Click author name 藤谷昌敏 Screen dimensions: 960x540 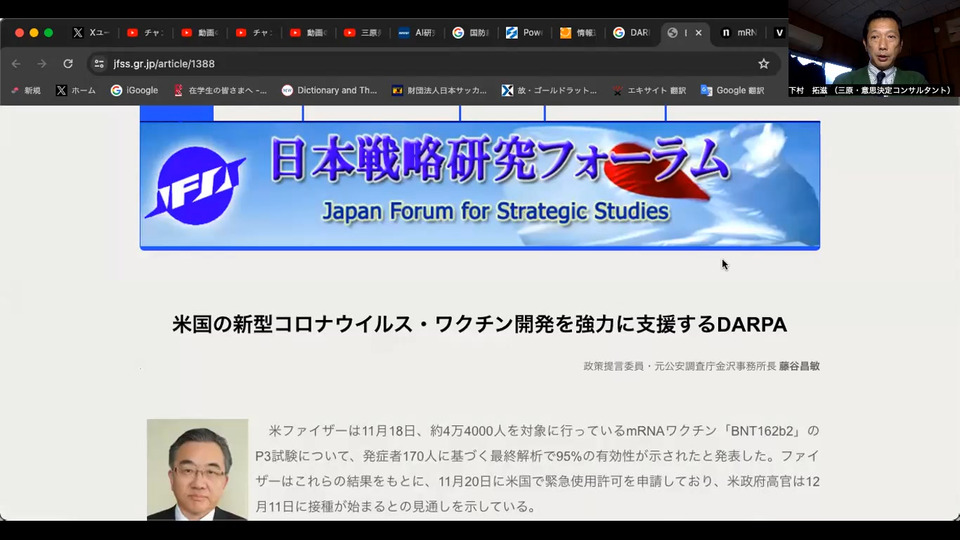tap(799, 366)
